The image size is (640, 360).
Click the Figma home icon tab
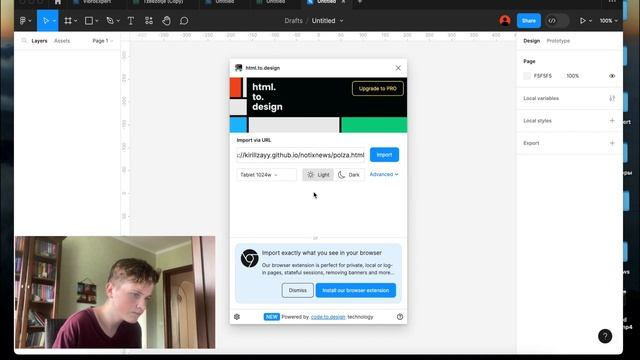coord(58,2)
